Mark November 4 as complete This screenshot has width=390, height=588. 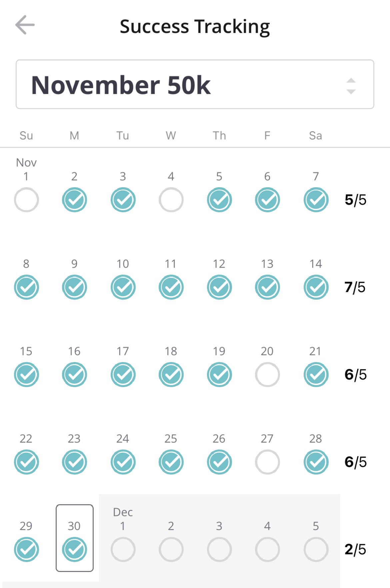point(171,200)
